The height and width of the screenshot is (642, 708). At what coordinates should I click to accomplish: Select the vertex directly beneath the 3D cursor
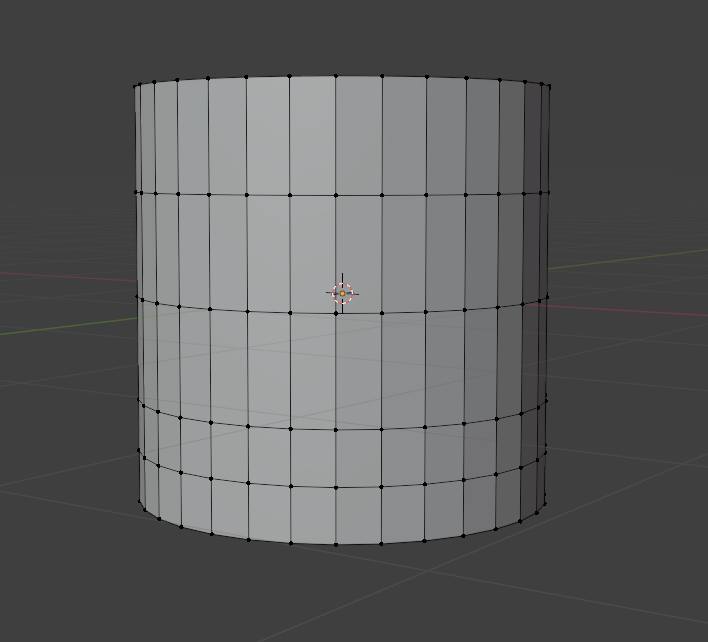[x=336, y=313]
